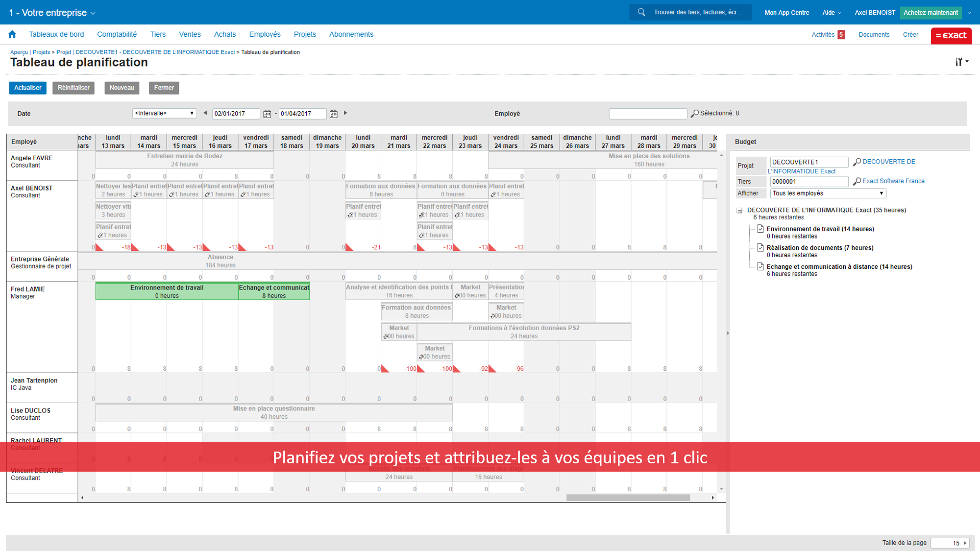Click the Nouveau button
The width and height of the screenshot is (980, 551).
(x=122, y=88)
